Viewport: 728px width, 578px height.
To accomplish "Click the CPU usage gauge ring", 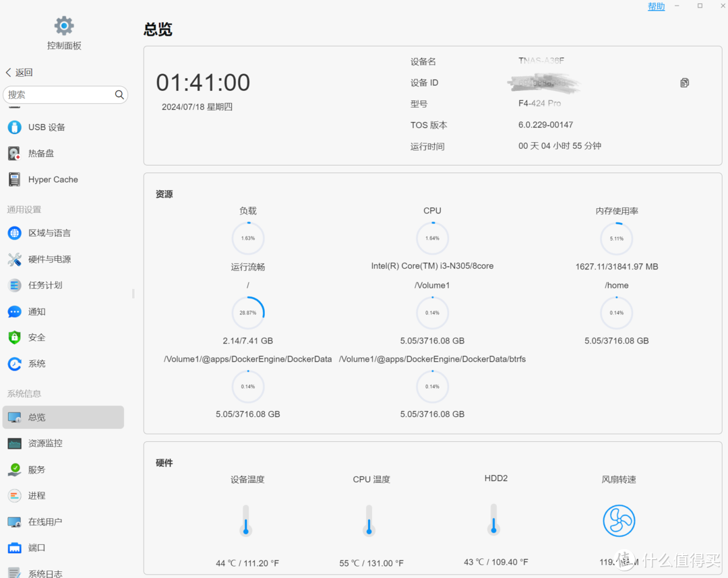I will (x=432, y=238).
